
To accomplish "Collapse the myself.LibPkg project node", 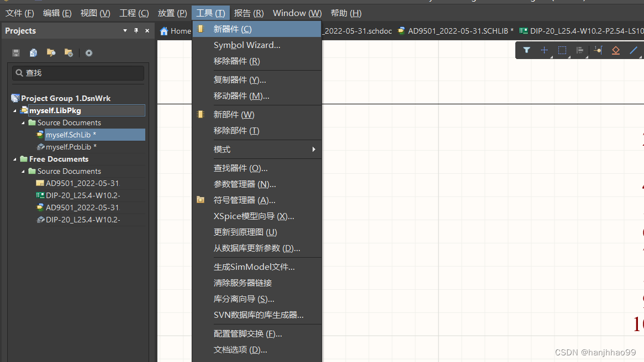I will coord(15,111).
